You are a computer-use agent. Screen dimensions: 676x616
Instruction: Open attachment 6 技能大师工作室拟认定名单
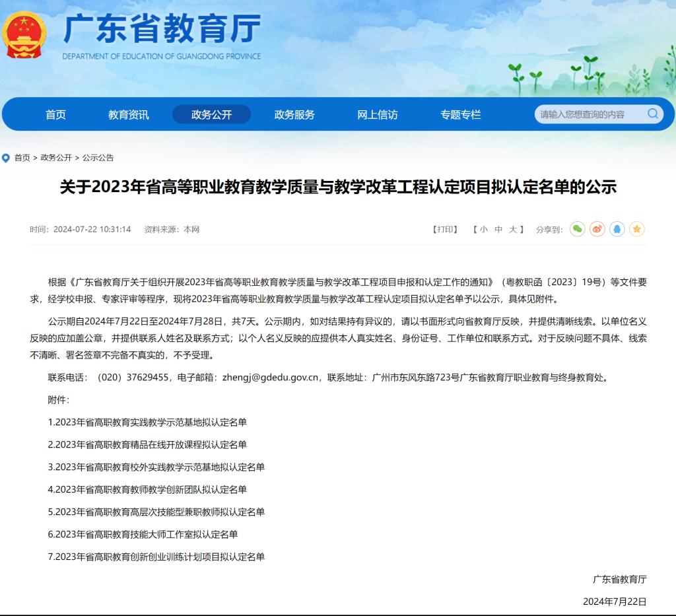point(143,535)
